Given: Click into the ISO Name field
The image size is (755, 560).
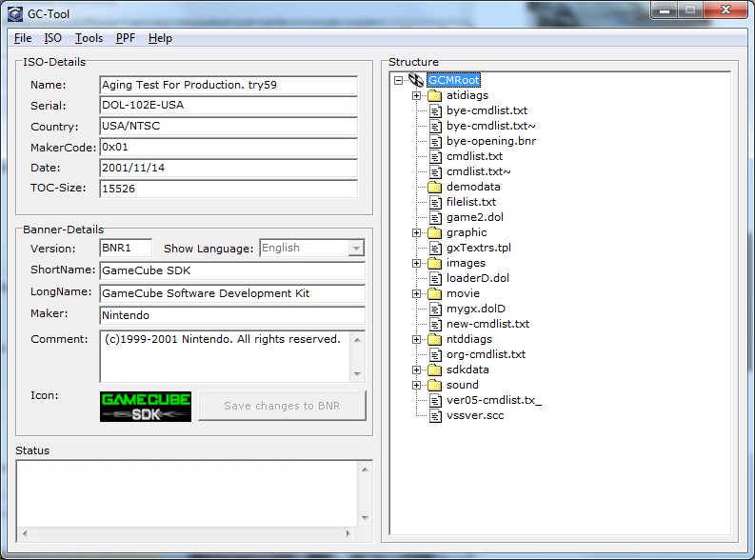Looking at the screenshot, I should coord(228,85).
